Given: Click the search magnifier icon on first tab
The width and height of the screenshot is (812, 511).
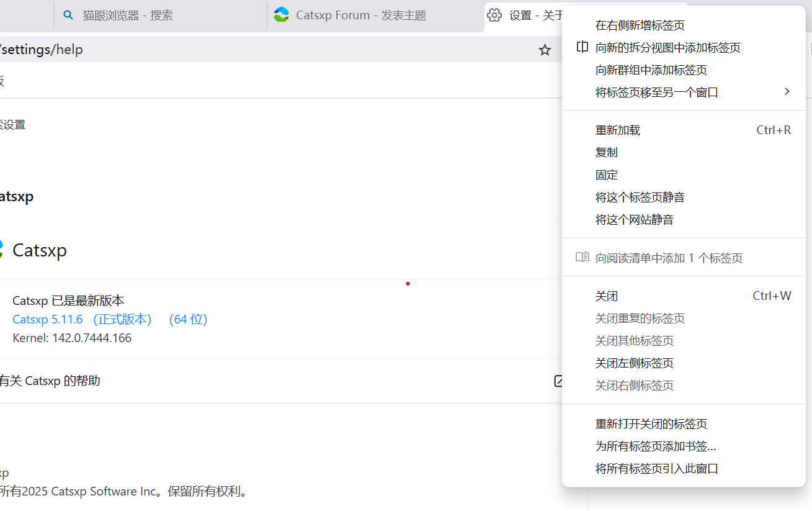Looking at the screenshot, I should 69,16.
